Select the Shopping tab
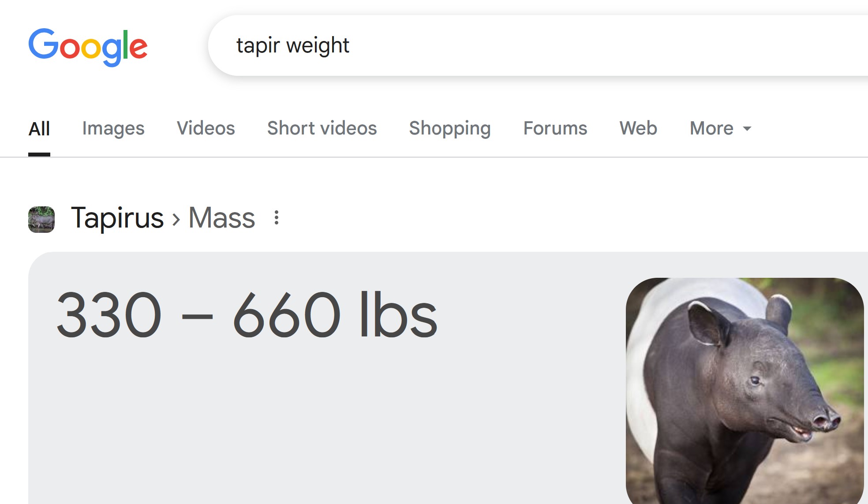The height and width of the screenshot is (504, 868). pyautogui.click(x=450, y=128)
